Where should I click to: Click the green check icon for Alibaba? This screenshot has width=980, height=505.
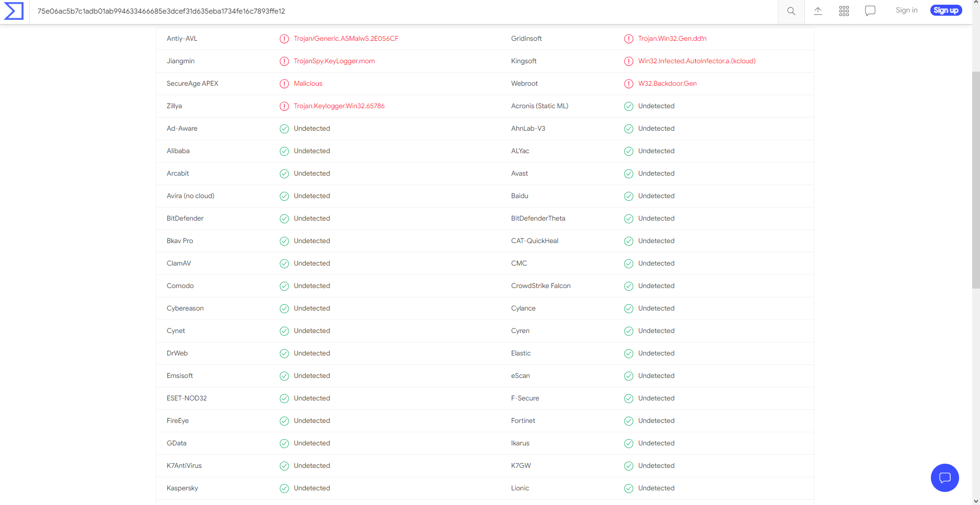pyautogui.click(x=284, y=151)
